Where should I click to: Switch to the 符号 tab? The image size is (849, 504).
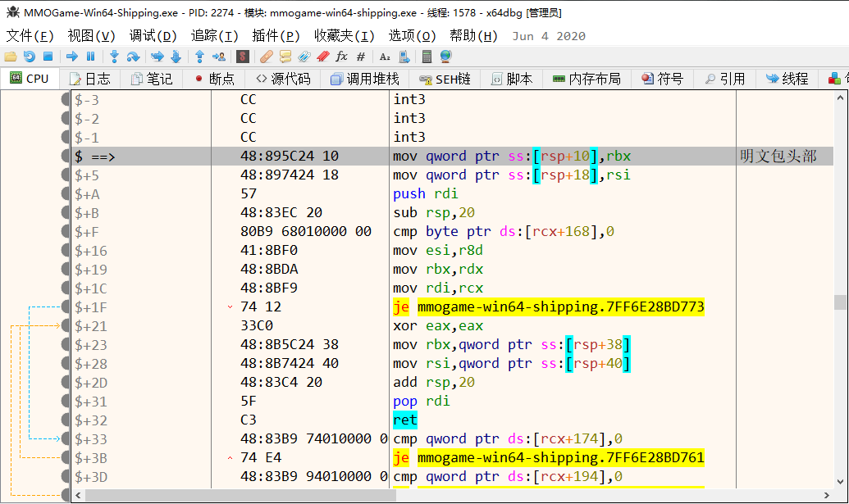coord(663,79)
